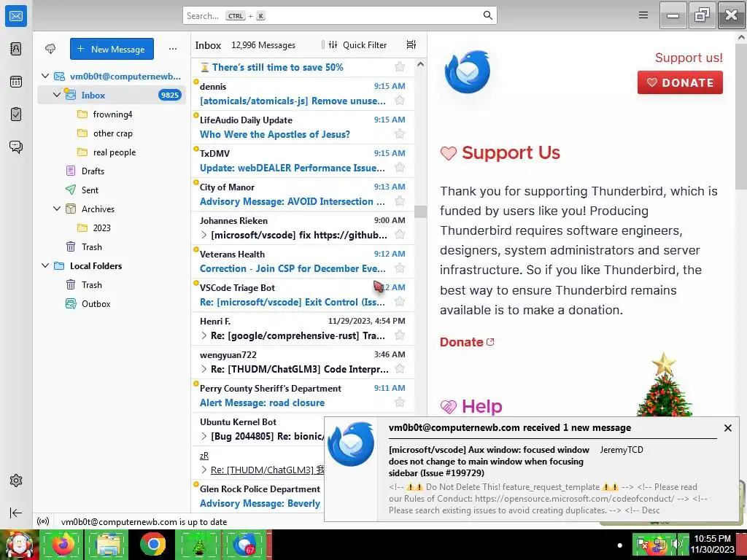
Task: Open the Calendar space
Action: [x=16, y=82]
